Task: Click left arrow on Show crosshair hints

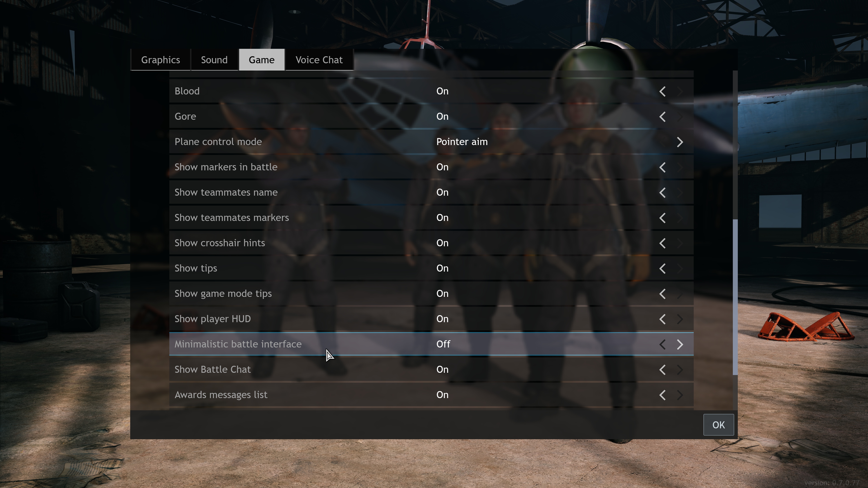Action: 663,243
